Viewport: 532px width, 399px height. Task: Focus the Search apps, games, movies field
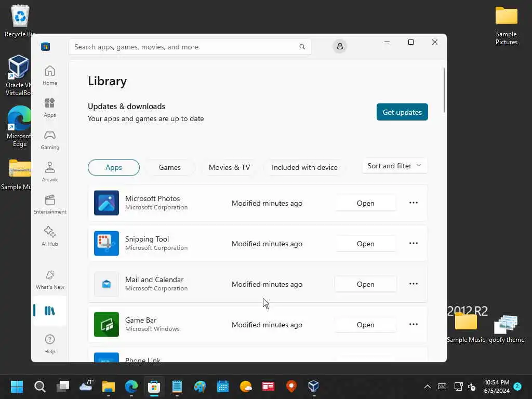click(190, 47)
